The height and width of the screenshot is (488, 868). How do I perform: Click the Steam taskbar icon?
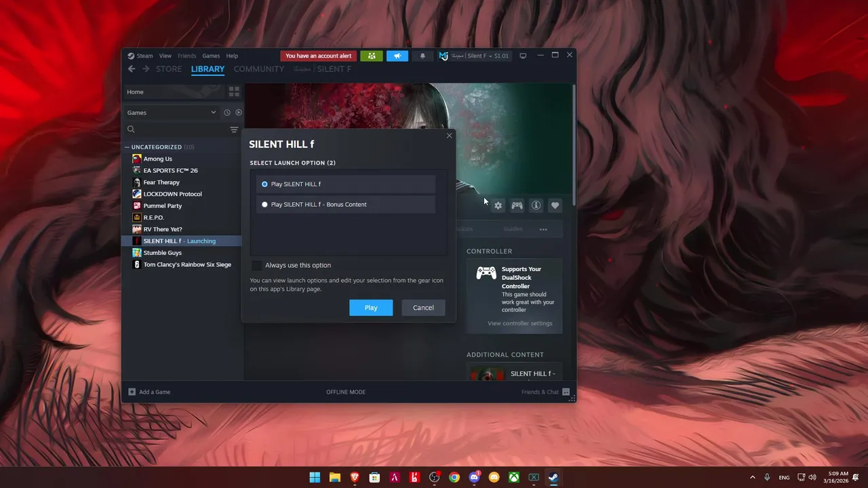point(553,477)
